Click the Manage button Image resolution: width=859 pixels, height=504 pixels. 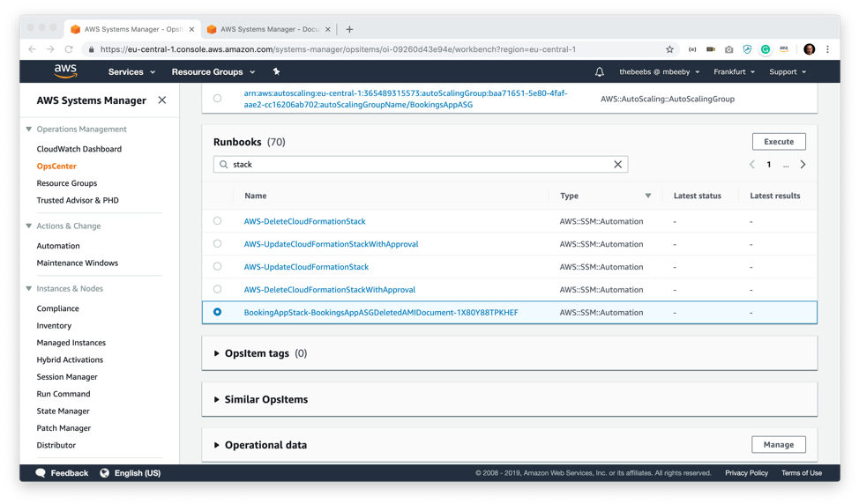(x=779, y=444)
